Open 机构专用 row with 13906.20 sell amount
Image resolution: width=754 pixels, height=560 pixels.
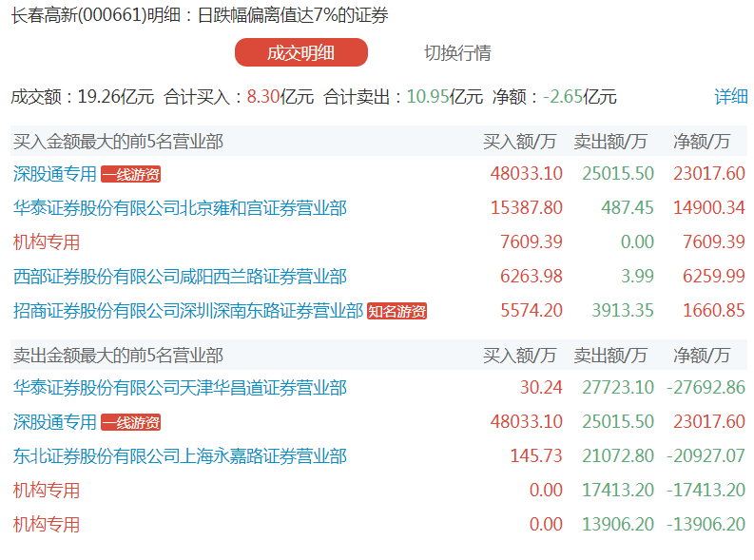pos(47,525)
